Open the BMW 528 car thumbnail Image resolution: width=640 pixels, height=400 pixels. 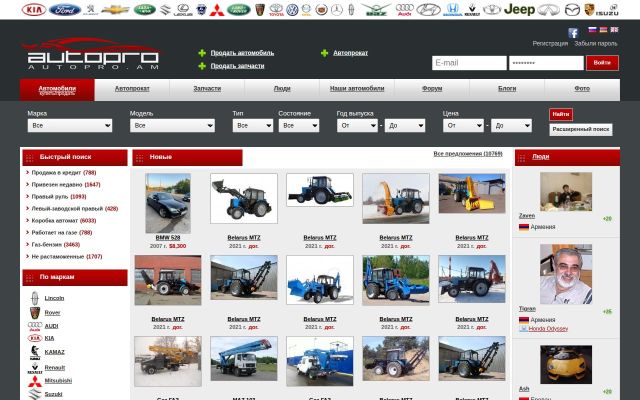[x=168, y=203]
